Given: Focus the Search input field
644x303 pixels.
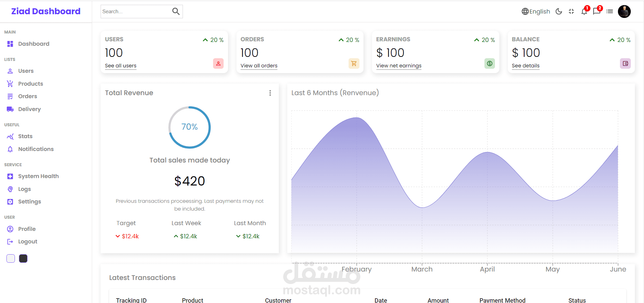Looking at the screenshot, I should click(x=136, y=12).
